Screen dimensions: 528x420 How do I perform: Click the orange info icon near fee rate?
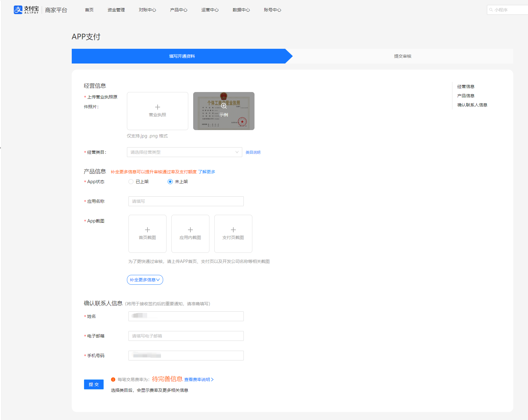113,380
